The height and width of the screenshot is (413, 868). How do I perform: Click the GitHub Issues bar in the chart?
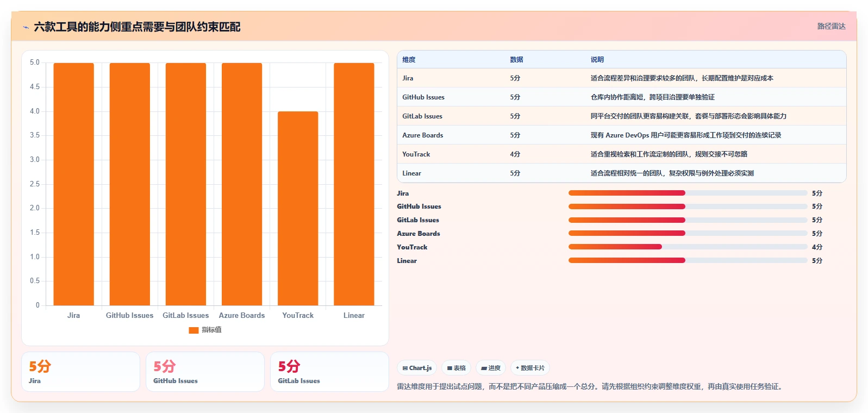click(x=129, y=184)
